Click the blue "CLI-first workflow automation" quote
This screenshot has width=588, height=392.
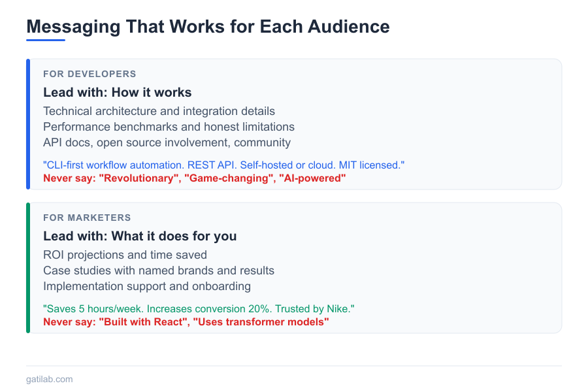click(x=223, y=165)
